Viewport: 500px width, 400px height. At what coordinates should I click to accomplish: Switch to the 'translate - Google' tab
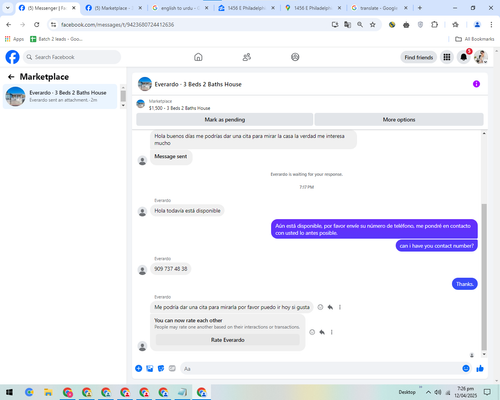(x=379, y=8)
